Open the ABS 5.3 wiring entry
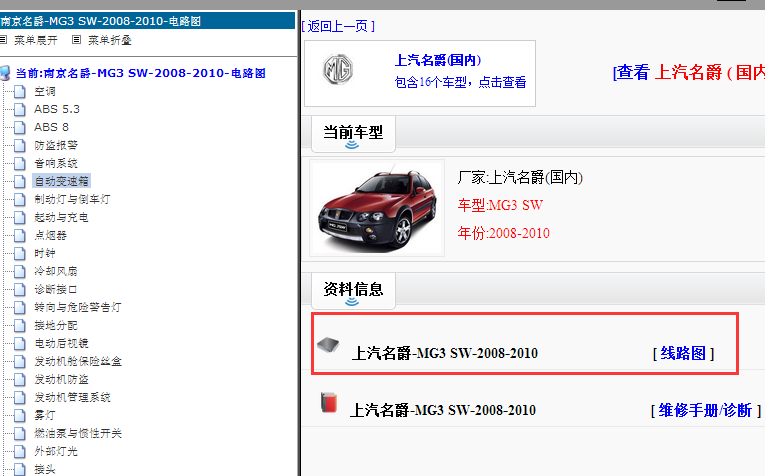Screen dimensions: 765x476 click(x=57, y=109)
